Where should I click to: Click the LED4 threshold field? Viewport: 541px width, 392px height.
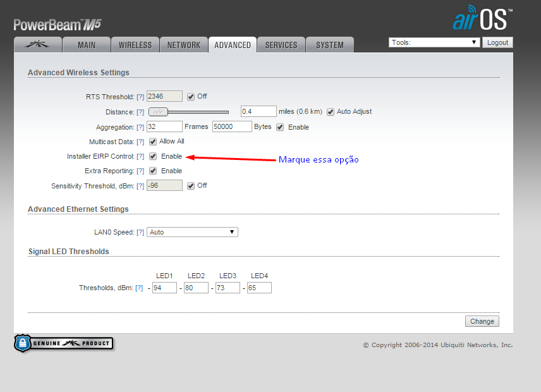click(x=259, y=288)
